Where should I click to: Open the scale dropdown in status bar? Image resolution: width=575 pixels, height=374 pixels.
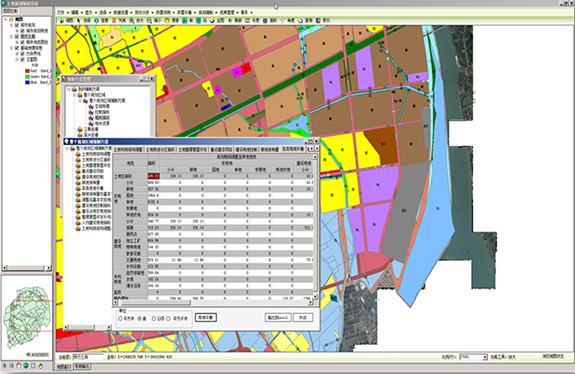pos(485,357)
